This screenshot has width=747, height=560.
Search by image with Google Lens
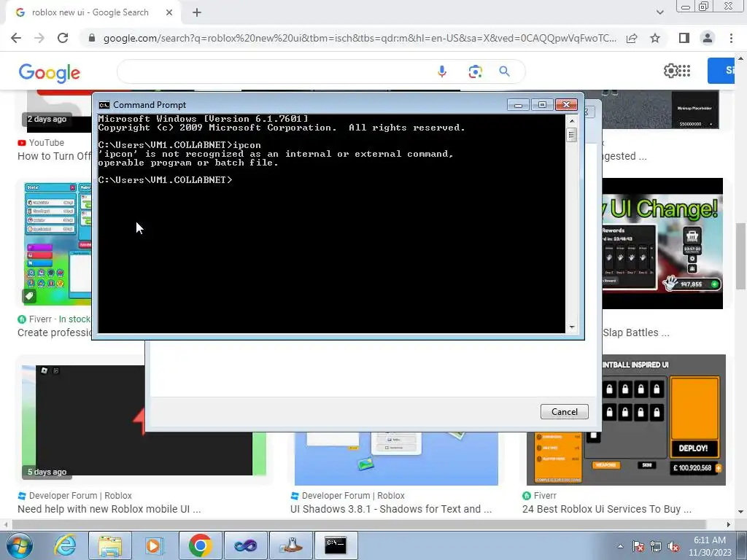coord(475,71)
